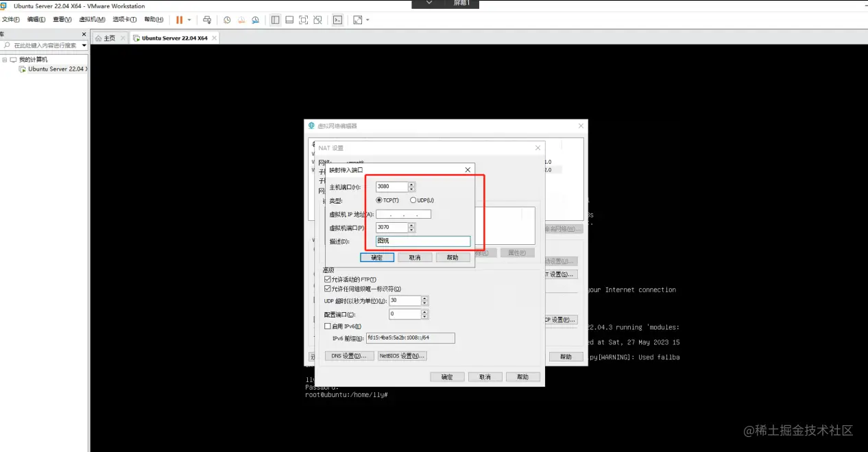
Task: Close the 主页 tab
Action: pos(123,38)
